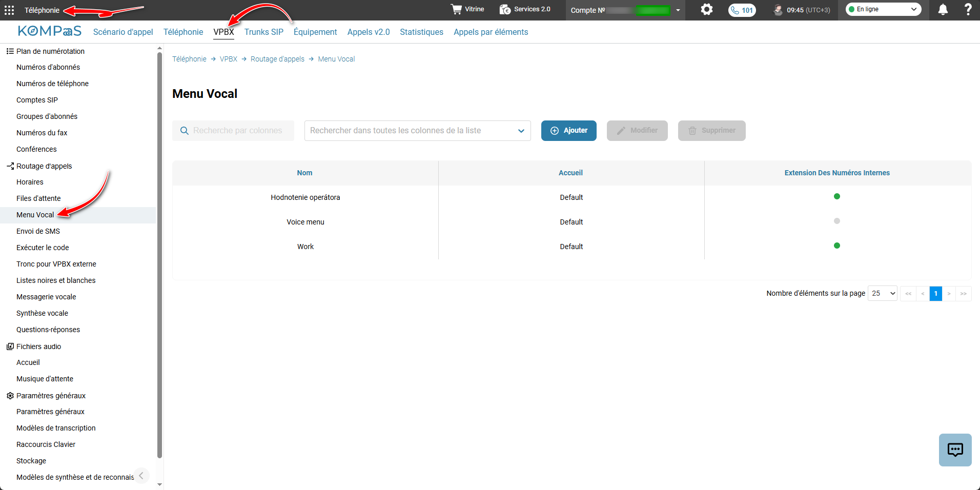Open the apps grid launcher icon

click(9, 10)
